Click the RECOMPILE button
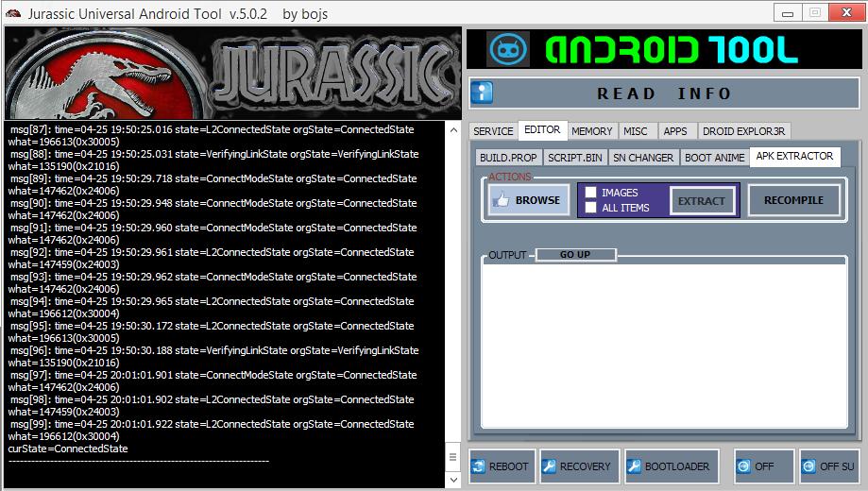The height and width of the screenshot is (491, 868). coord(793,200)
